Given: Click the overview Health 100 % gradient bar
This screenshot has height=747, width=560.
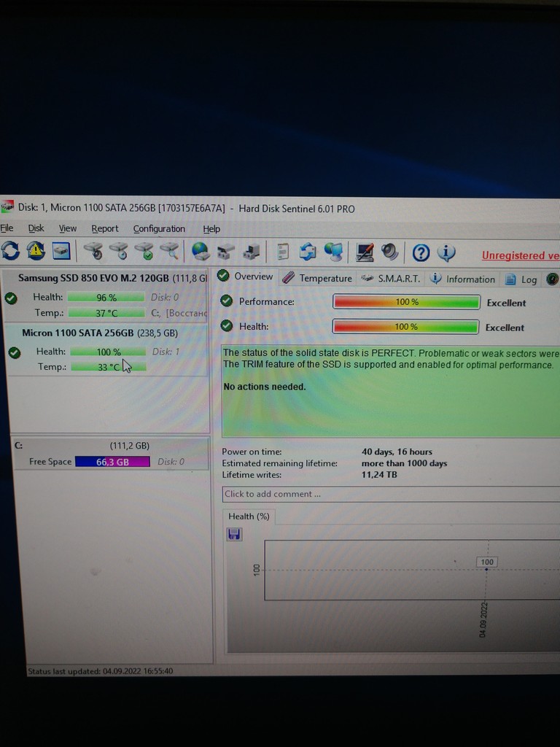Looking at the screenshot, I should tap(405, 327).
